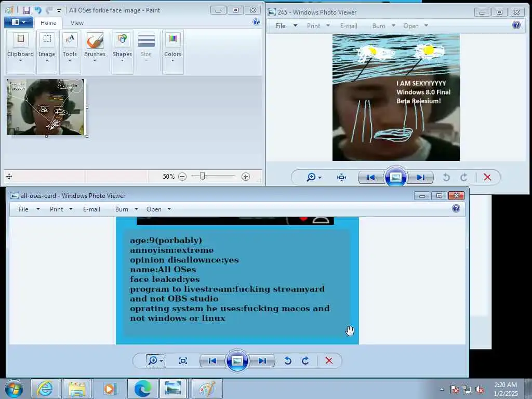Click zoom magnifier in 245 Photo Viewer
The height and width of the screenshot is (399, 532).
(313, 177)
